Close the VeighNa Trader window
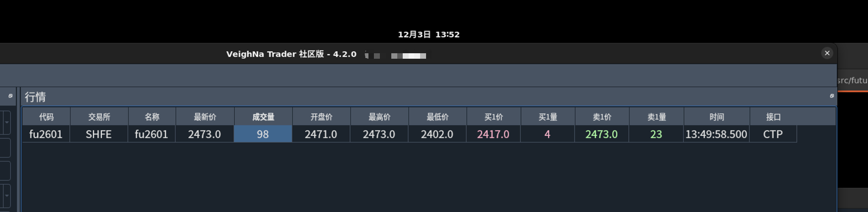The image size is (868, 212). [x=827, y=53]
